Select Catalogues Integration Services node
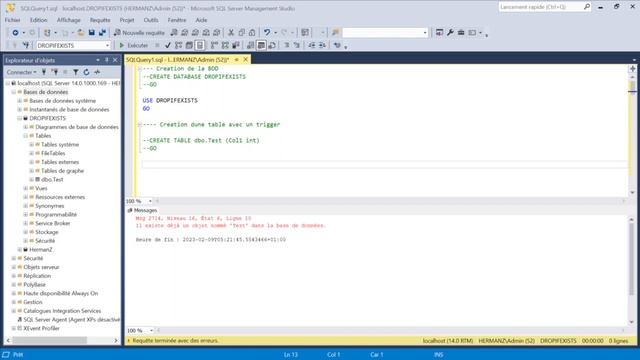Image resolution: width=640 pixels, height=360 pixels. point(62,311)
